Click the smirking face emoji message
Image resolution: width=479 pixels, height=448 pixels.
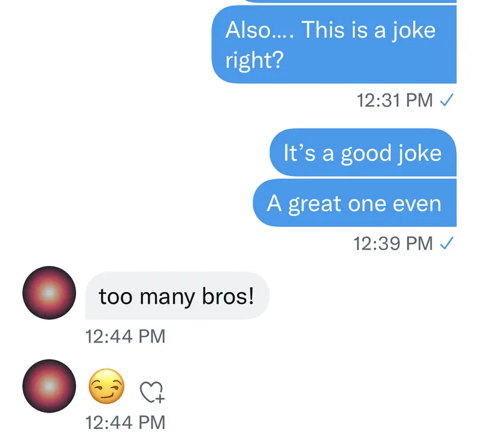107,386
